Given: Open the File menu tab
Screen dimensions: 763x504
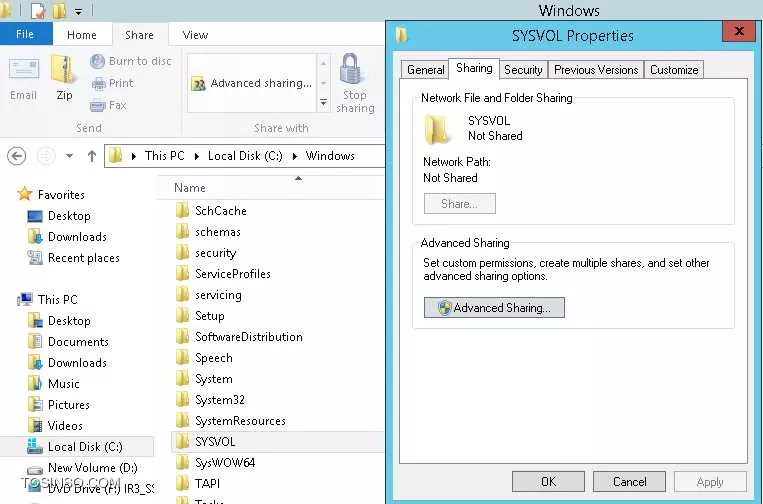Looking at the screenshot, I should coord(25,34).
